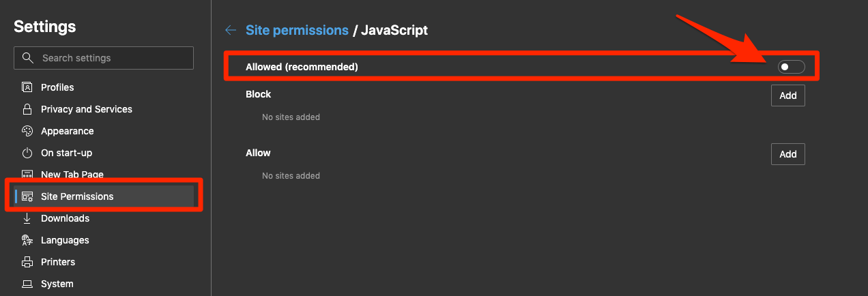Click the Printers icon
This screenshot has height=296, width=868.
coord(27,262)
